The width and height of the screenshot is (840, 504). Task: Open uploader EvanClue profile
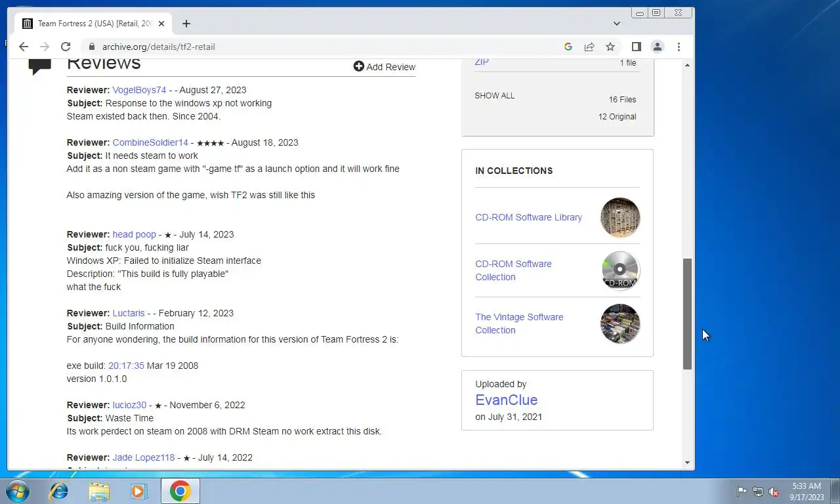pos(507,400)
